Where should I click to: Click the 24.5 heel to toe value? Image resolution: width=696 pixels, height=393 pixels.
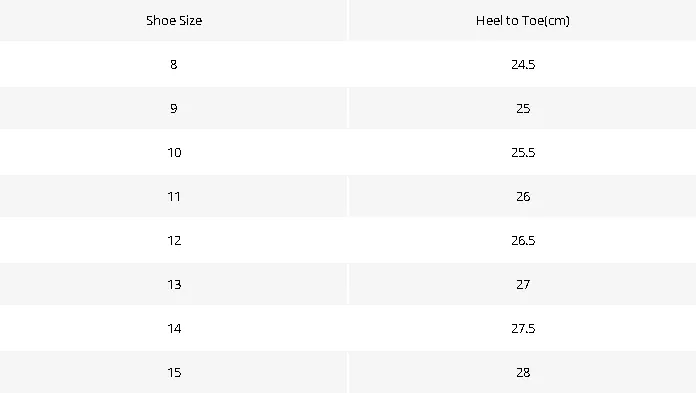(x=523, y=64)
